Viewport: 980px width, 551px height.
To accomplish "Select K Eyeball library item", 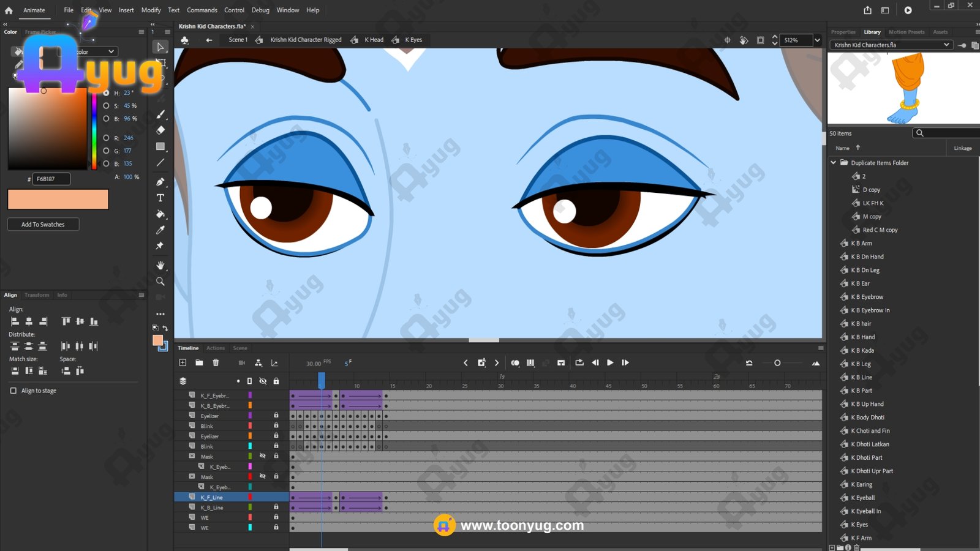I will point(862,498).
